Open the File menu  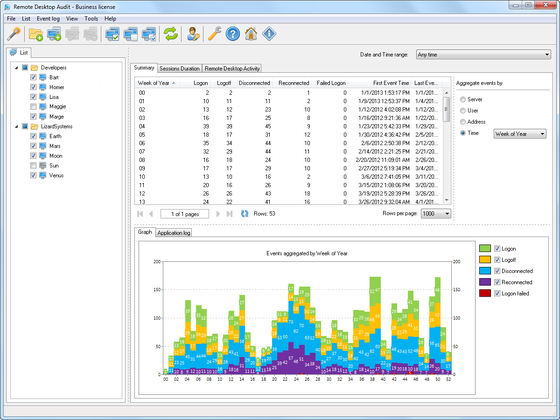[x=11, y=19]
